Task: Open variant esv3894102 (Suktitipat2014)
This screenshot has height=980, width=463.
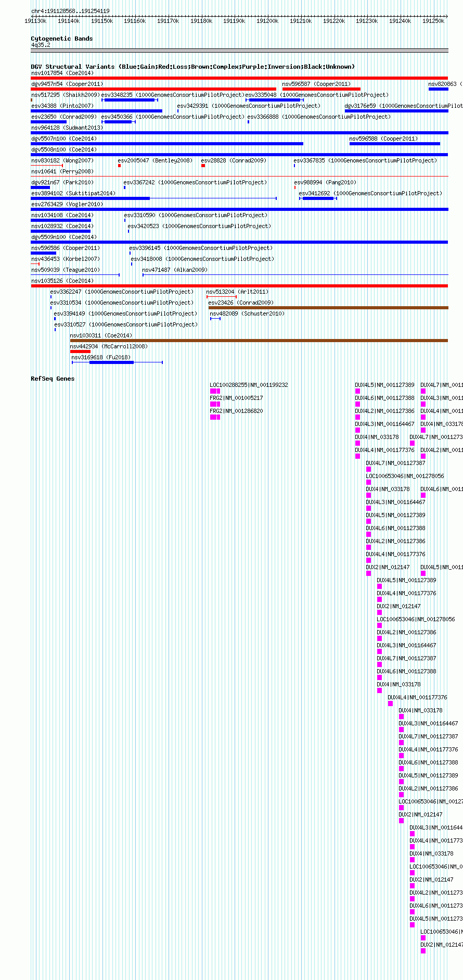Action: click(73, 193)
